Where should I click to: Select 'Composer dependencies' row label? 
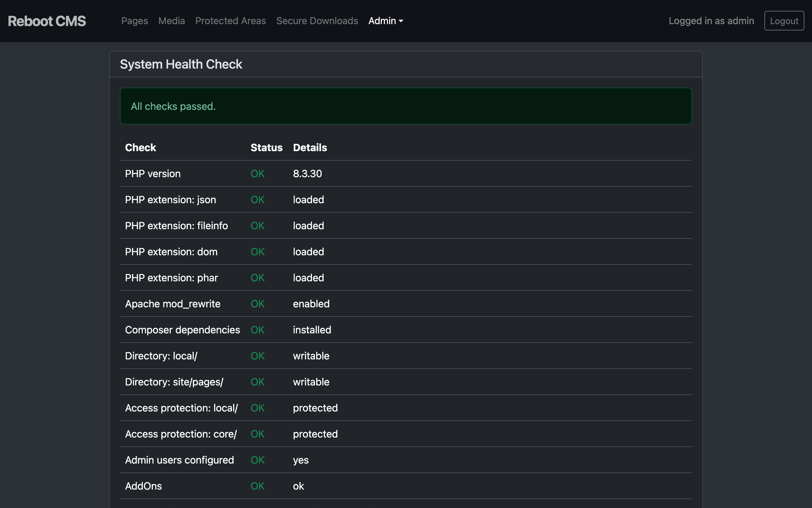pyautogui.click(x=182, y=330)
